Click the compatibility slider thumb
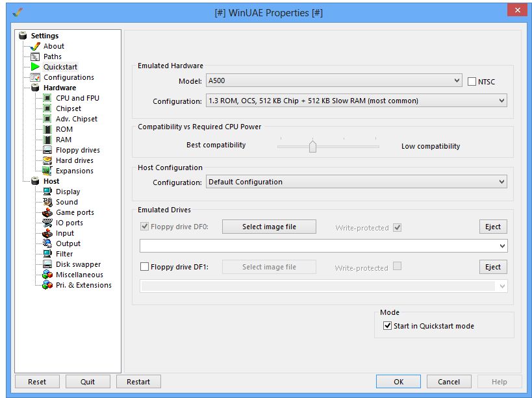532x398 pixels. (312, 146)
